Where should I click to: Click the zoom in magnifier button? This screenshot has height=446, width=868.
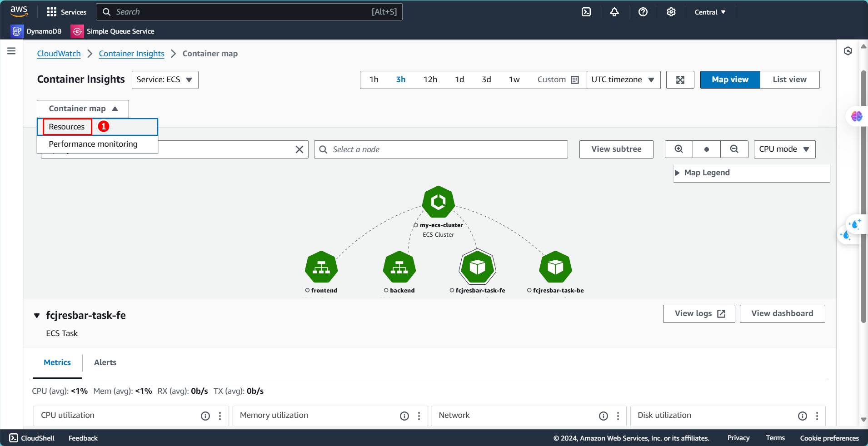[x=679, y=149]
